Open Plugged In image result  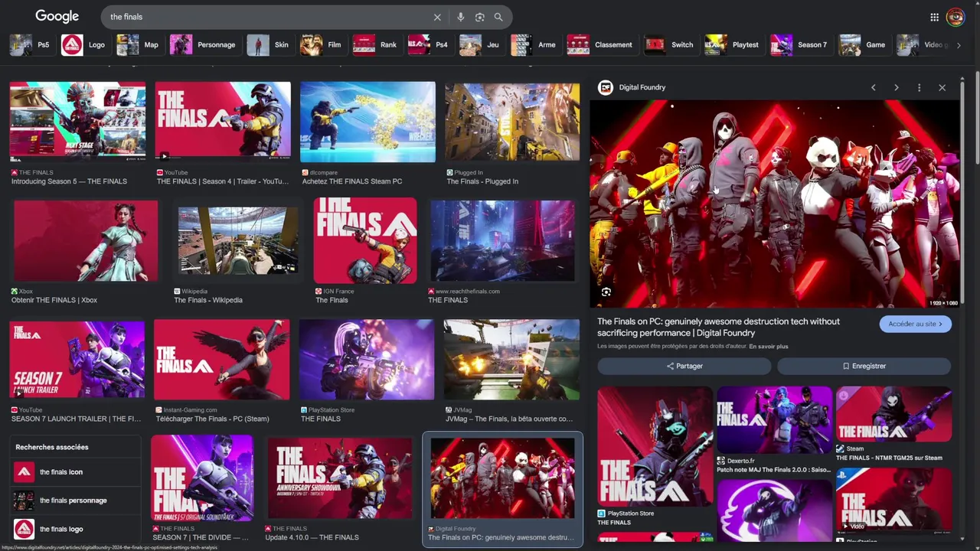click(512, 122)
